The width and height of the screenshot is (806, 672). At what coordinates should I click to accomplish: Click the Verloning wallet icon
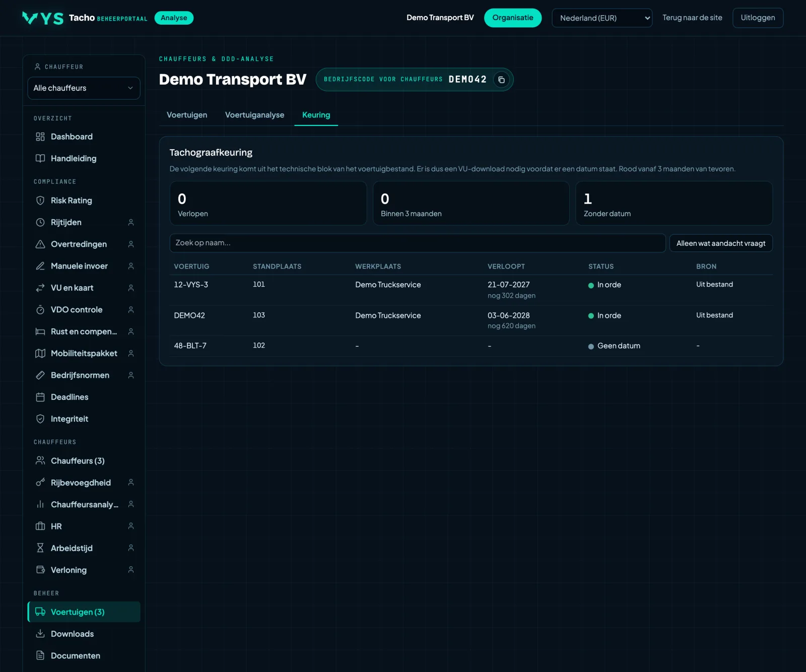click(x=40, y=570)
